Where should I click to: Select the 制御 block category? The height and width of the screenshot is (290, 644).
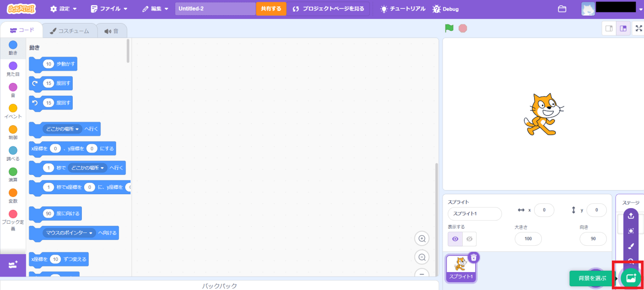[13, 133]
